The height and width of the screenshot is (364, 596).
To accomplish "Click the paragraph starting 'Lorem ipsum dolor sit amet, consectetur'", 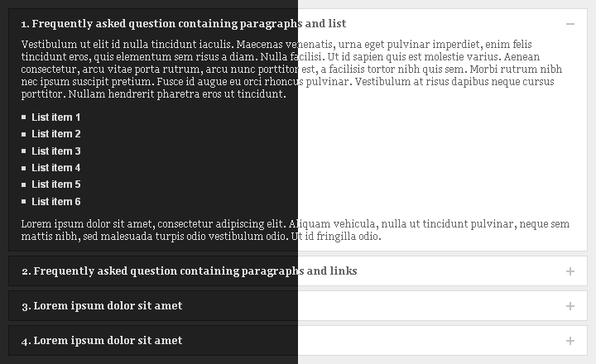I will (x=296, y=230).
